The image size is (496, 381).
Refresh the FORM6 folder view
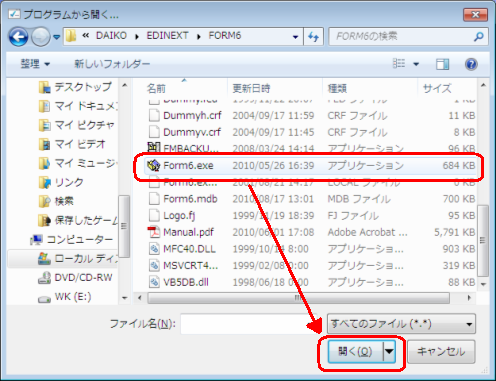point(313,36)
